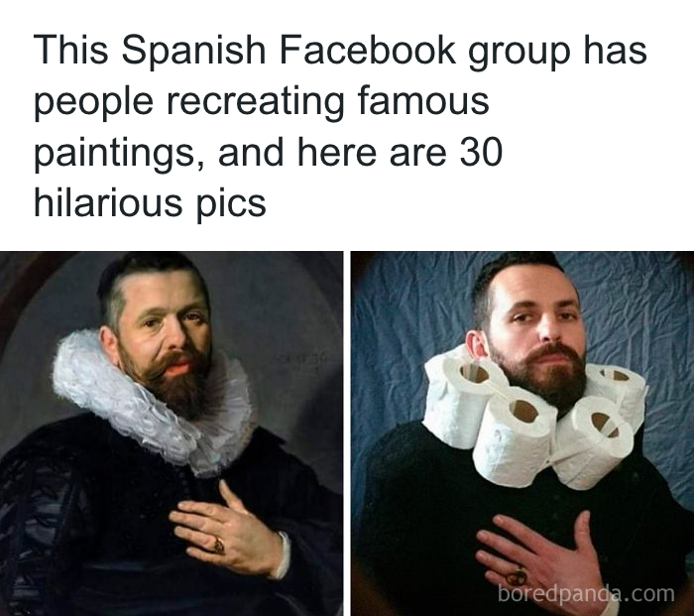Click the 'hilarious pics' text
Screen dimensions: 694x616
pos(150,203)
